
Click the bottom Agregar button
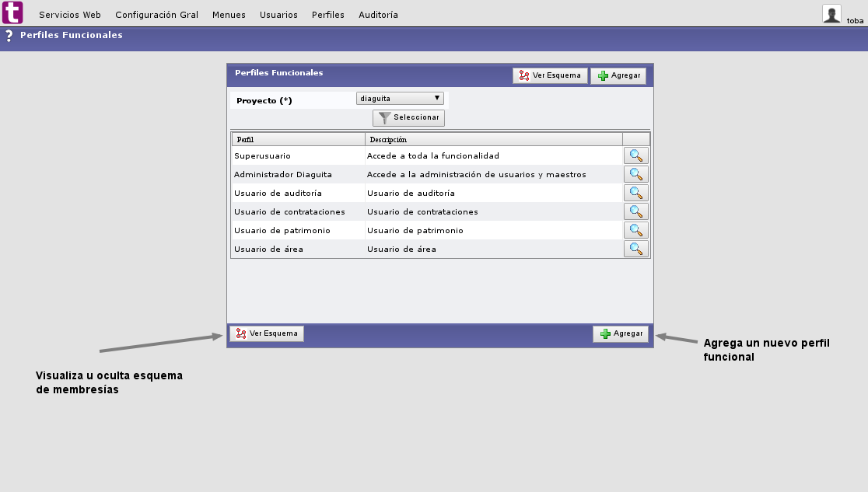coord(621,333)
